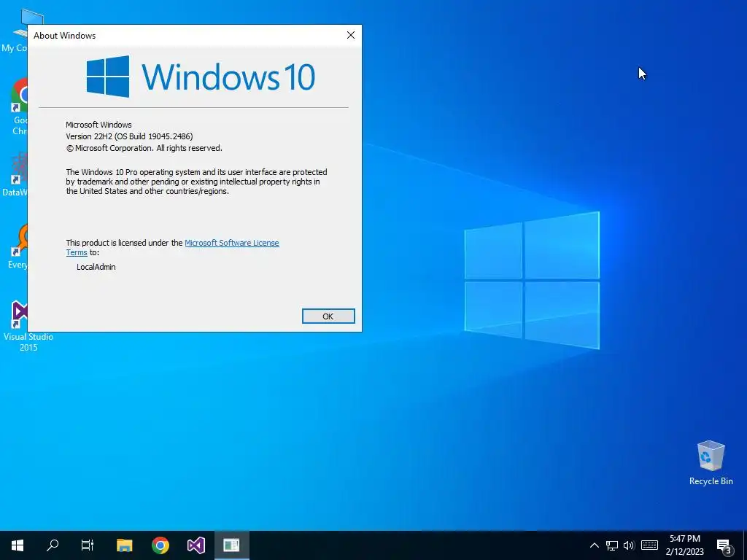Click the LocalAdmin licensee name
The image size is (747, 560).
click(96, 267)
